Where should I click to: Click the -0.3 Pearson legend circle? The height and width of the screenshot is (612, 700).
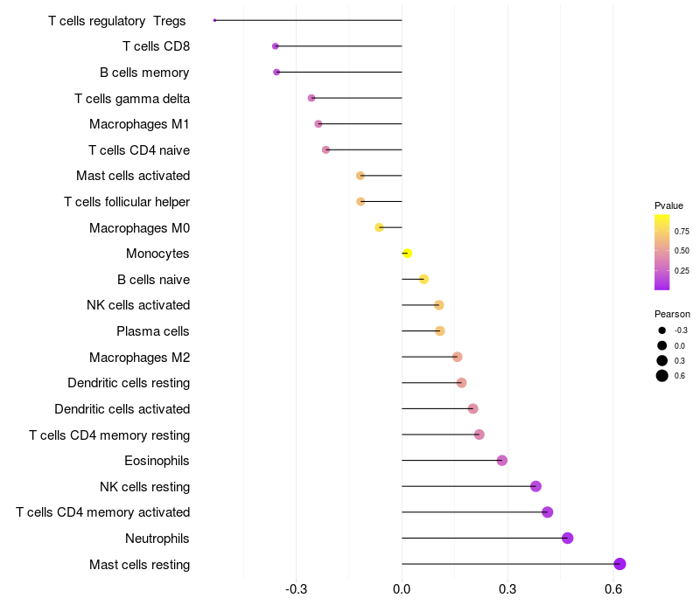pos(662,330)
